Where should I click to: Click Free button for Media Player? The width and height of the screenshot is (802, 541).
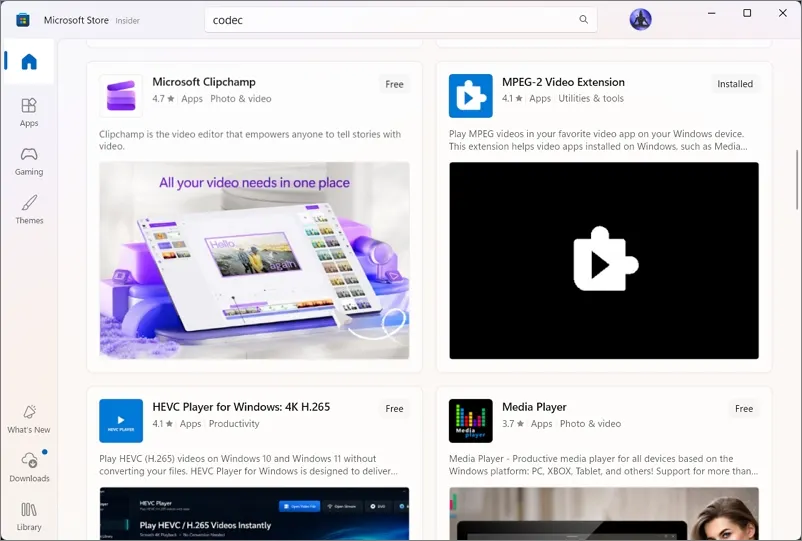(x=744, y=409)
